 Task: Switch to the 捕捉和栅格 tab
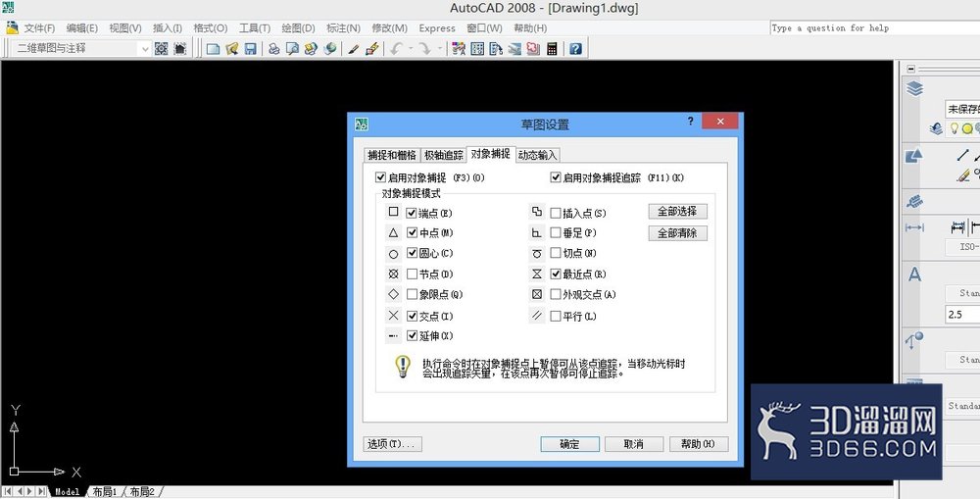[x=392, y=155]
